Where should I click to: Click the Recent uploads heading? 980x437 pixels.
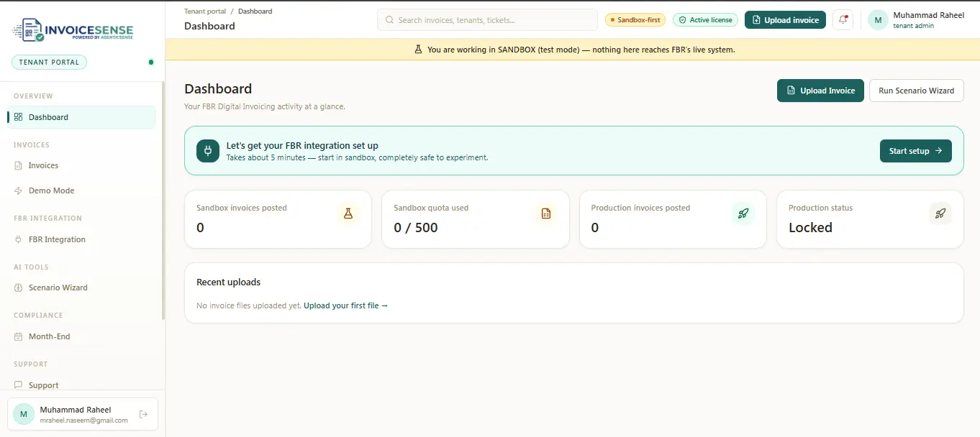(x=228, y=282)
